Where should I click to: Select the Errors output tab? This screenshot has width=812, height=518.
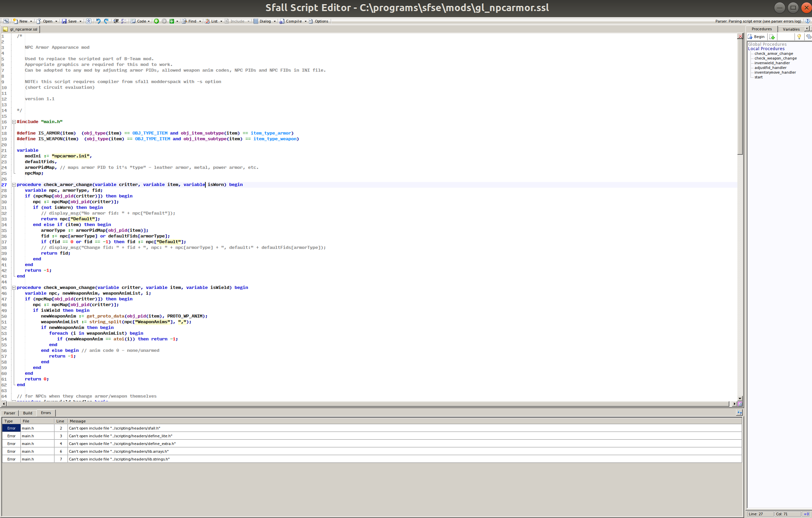coord(46,413)
